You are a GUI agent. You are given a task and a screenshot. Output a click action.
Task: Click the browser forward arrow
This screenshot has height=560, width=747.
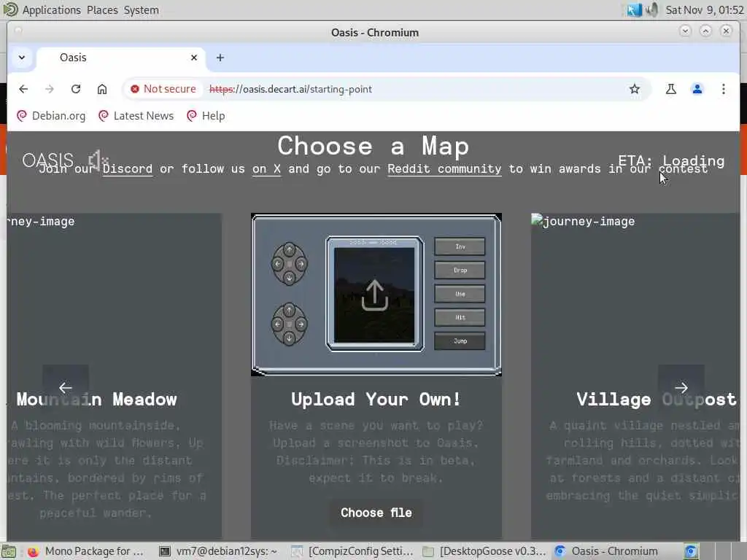[x=50, y=89]
